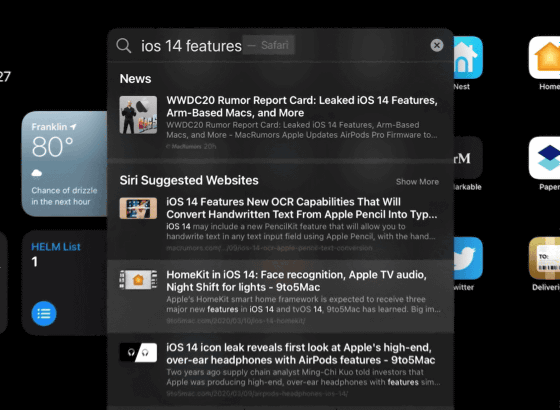Click the 9to5mac.com HomeKit URL text
The width and height of the screenshot is (560, 410).
(x=236, y=321)
